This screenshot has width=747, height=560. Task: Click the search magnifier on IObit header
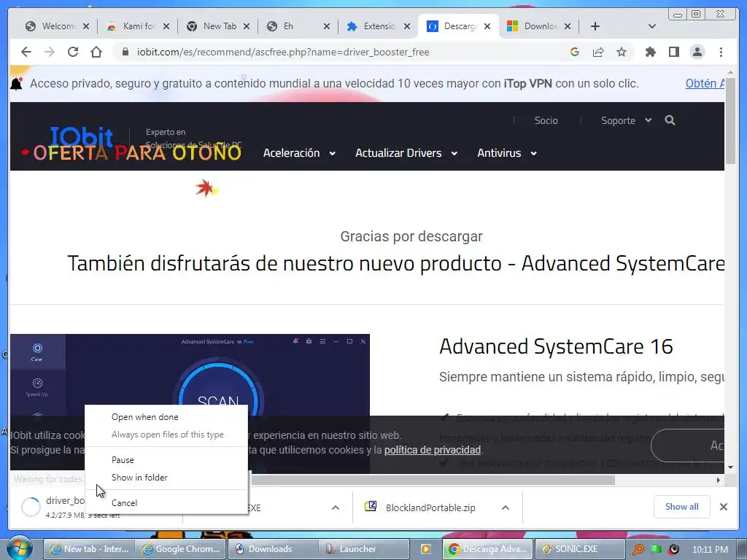coord(670,120)
